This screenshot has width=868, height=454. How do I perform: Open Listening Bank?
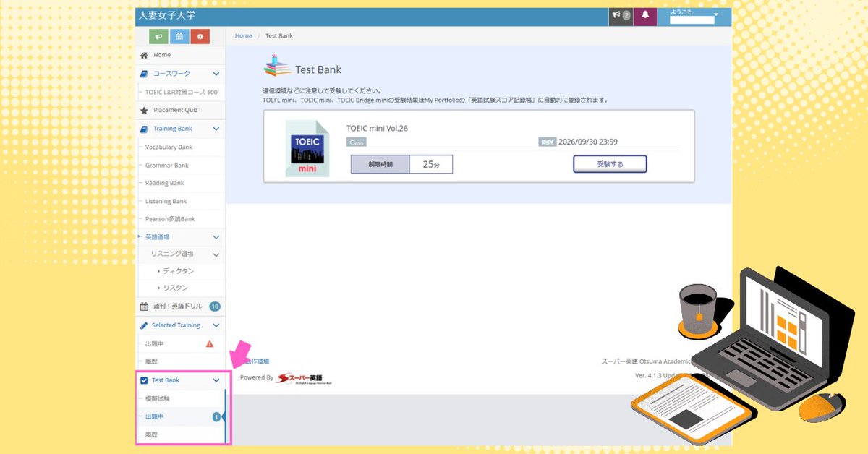(x=166, y=202)
